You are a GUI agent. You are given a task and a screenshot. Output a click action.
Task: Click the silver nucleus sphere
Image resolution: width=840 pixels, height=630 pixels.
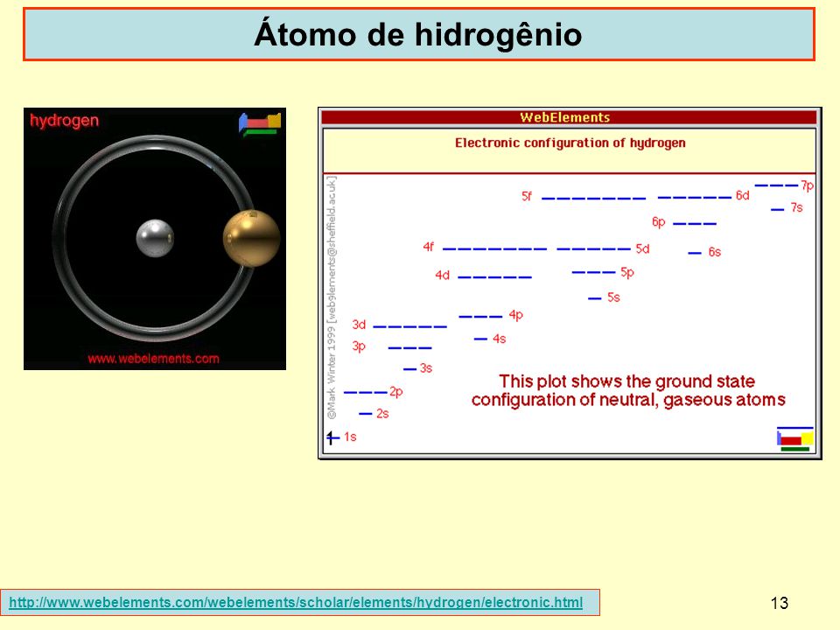click(155, 238)
